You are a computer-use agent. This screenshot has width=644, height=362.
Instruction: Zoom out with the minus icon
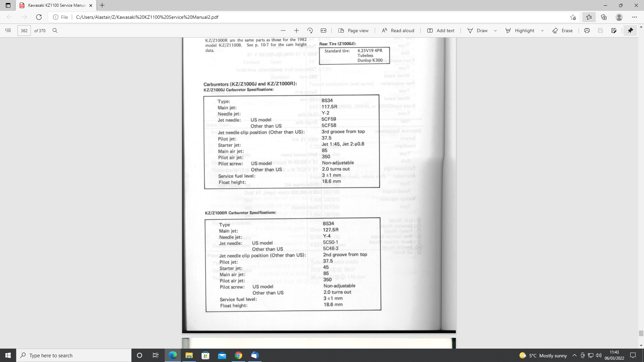[x=283, y=31]
